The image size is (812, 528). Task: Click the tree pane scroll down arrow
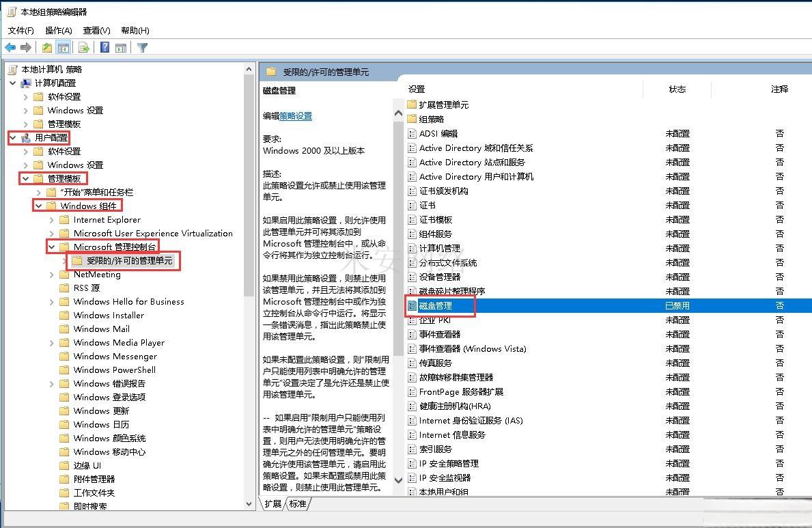click(249, 503)
